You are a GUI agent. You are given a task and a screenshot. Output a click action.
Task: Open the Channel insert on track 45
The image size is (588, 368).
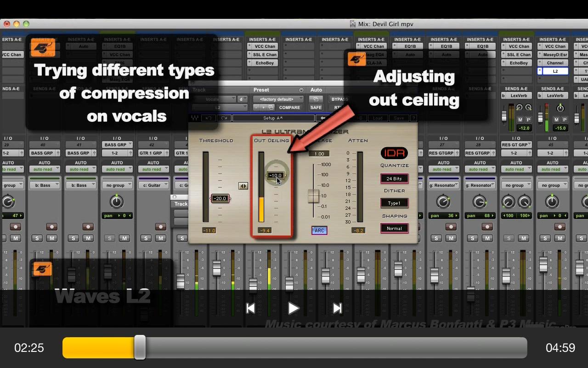point(555,63)
